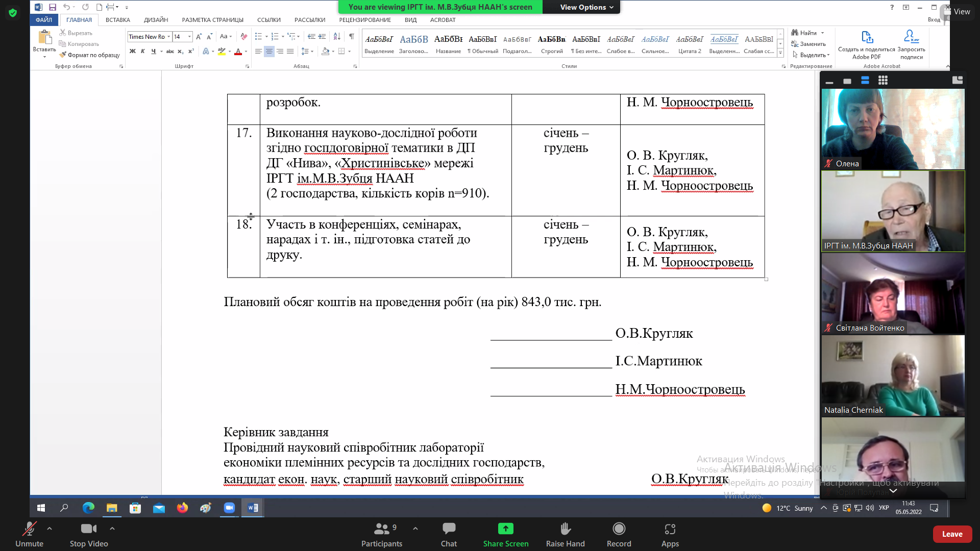
Task: Click the subscript x₂ icon
Action: pyautogui.click(x=180, y=52)
